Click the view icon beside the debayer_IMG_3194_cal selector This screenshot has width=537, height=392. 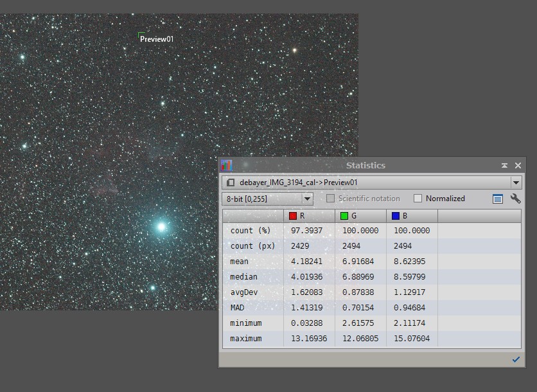click(231, 183)
